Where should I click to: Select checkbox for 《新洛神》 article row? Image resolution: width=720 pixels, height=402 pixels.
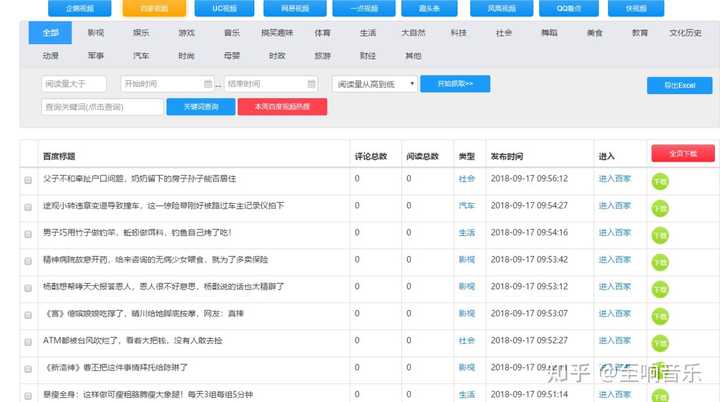[x=28, y=369]
